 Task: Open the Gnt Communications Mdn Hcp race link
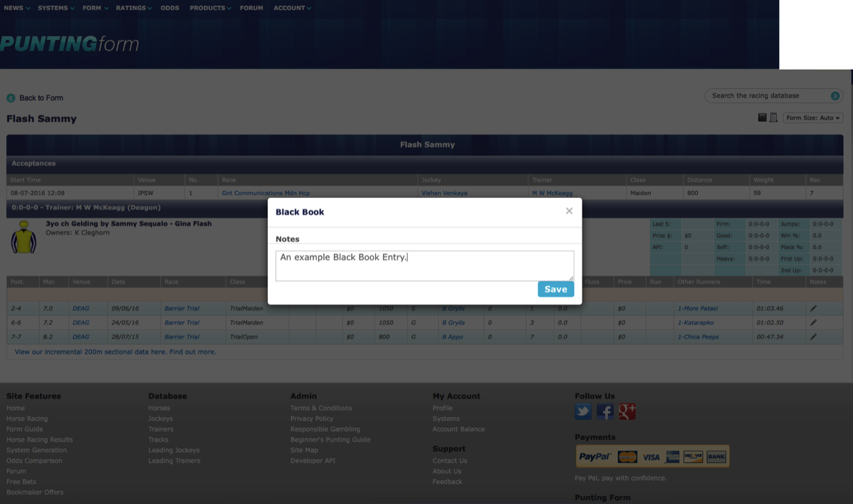pos(266,193)
